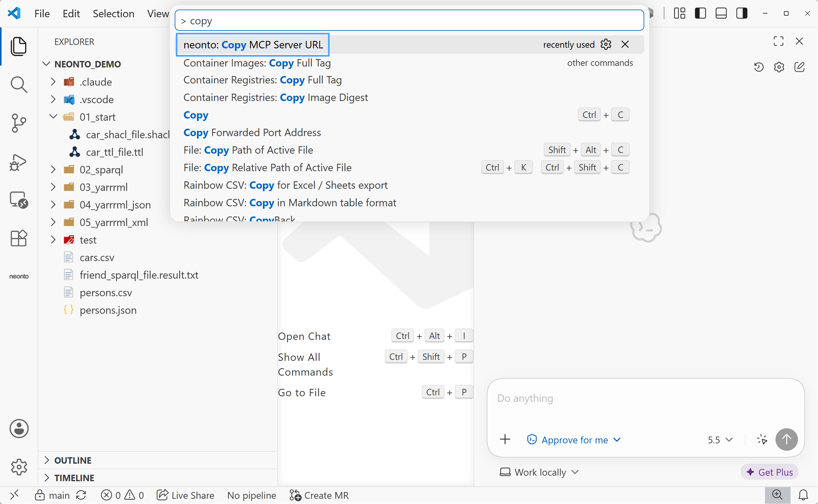This screenshot has height=504, width=818.
Task: Run neonto: Copy MCP Server URL command
Action: point(410,44)
